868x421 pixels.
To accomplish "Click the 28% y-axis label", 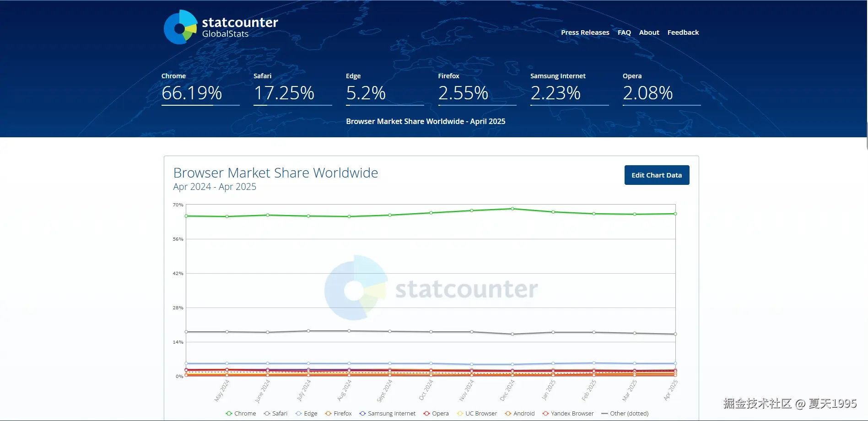I will tap(178, 308).
